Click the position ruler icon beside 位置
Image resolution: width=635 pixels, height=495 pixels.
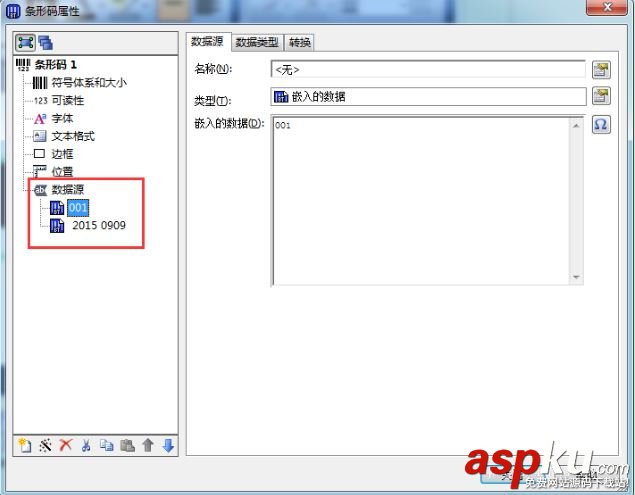pos(39,171)
